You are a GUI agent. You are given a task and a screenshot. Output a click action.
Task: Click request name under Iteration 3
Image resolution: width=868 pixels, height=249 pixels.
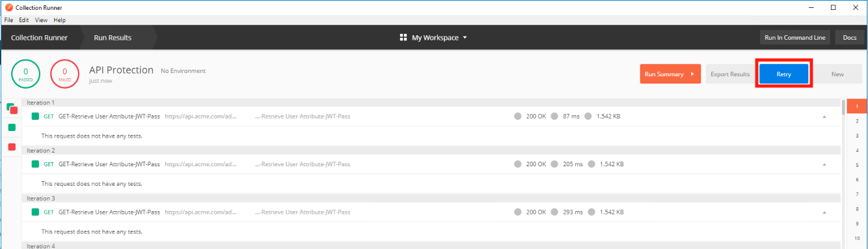(x=109, y=212)
